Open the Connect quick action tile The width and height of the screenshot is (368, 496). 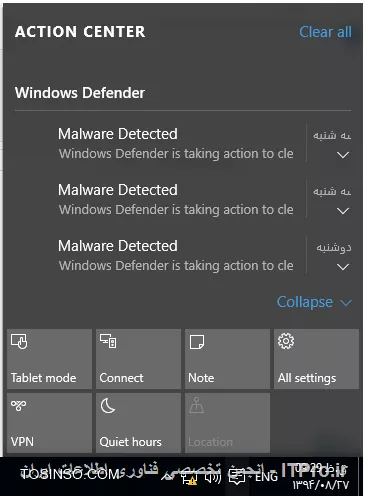(138, 359)
